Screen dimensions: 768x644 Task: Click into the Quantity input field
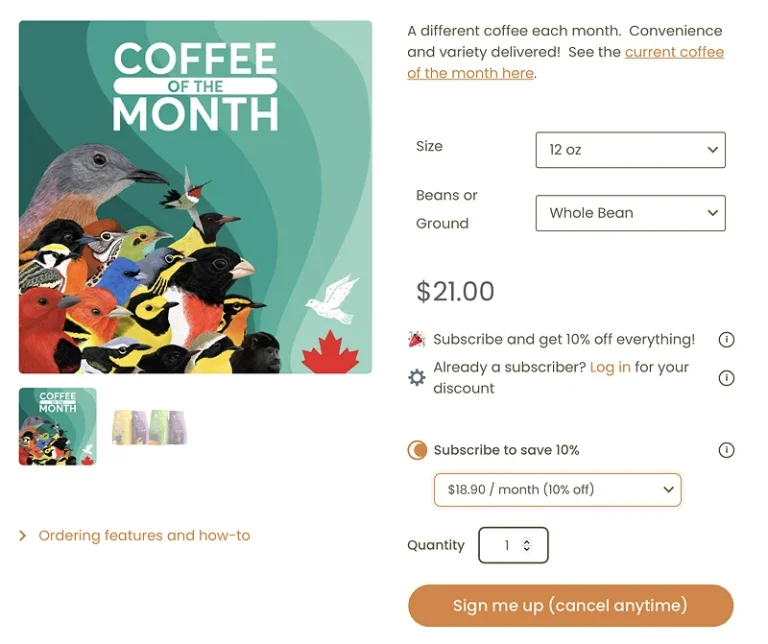click(x=504, y=546)
